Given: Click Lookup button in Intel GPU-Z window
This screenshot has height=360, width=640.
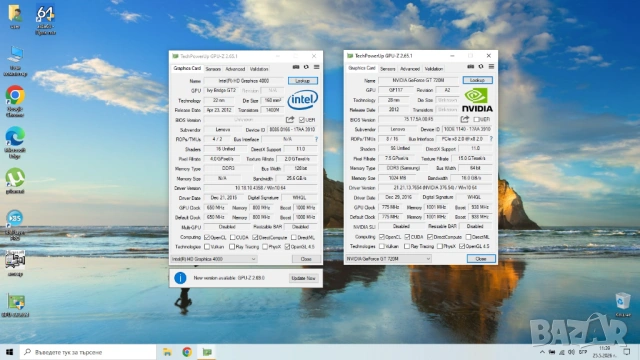Looking at the screenshot, I should coord(302,81).
